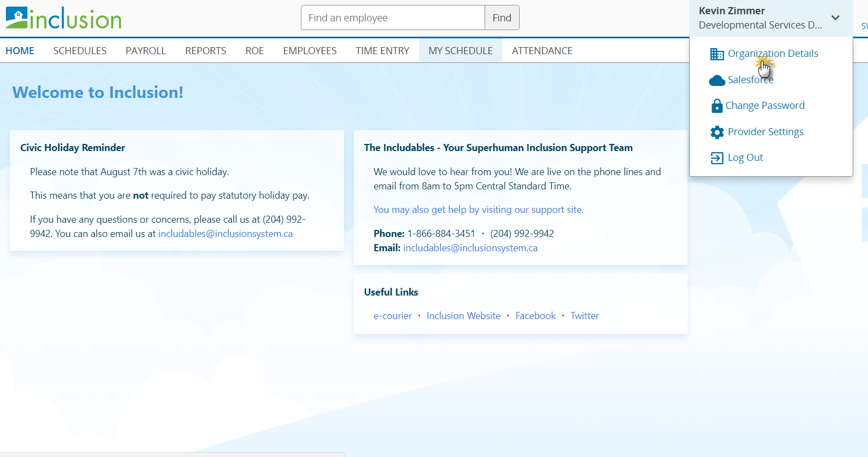Image resolution: width=868 pixels, height=457 pixels.
Task: Click The Includables support team heading
Action: point(498,148)
